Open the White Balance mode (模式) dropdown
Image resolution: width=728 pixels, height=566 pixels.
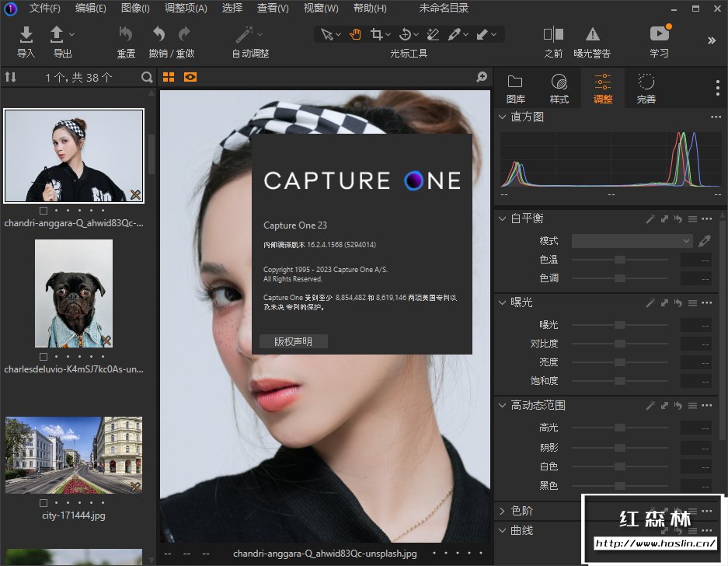point(632,241)
